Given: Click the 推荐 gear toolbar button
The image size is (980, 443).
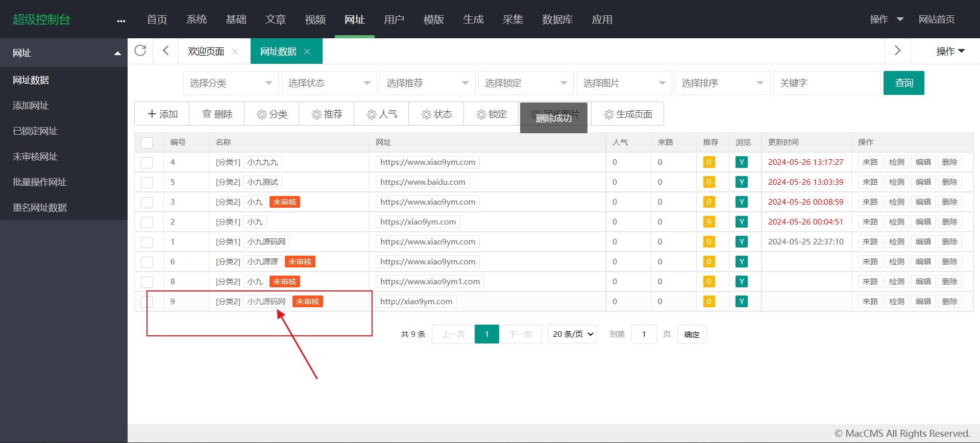Looking at the screenshot, I should pyautogui.click(x=327, y=114).
